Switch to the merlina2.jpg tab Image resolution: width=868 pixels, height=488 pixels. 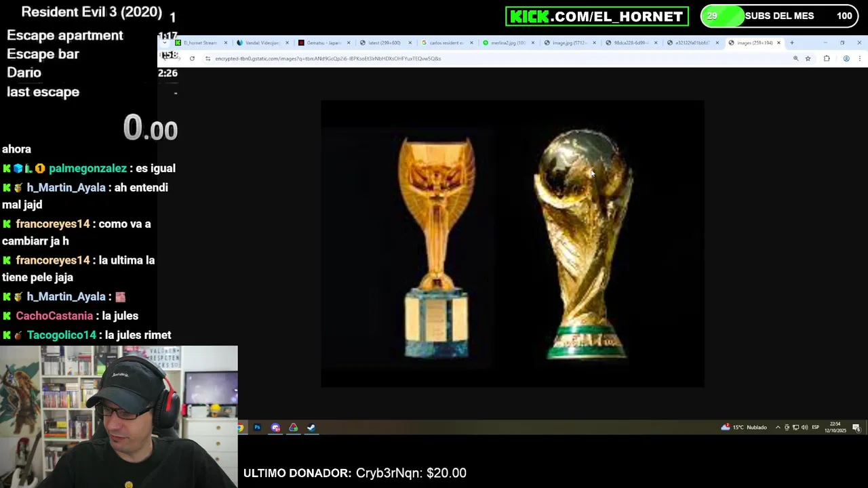click(507, 43)
